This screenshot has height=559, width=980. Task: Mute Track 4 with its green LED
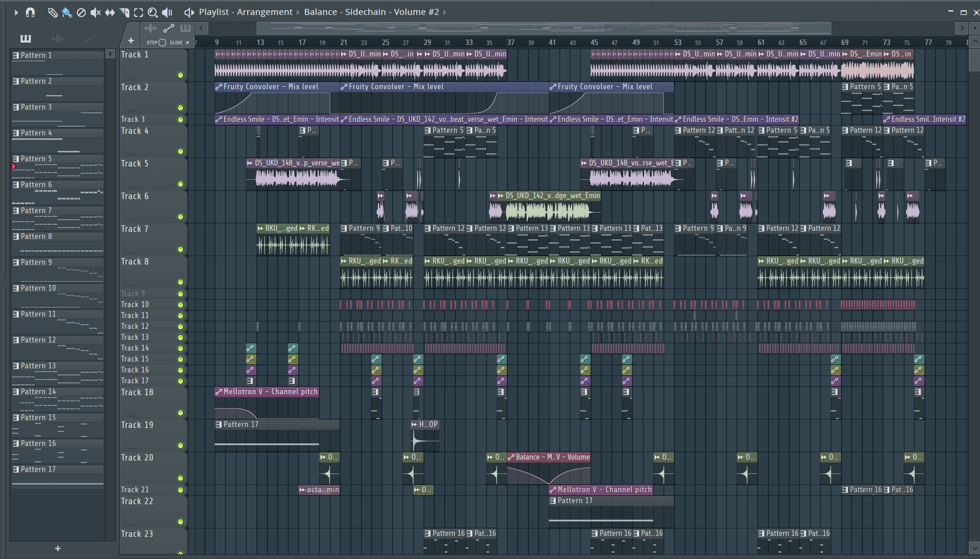[x=180, y=151]
